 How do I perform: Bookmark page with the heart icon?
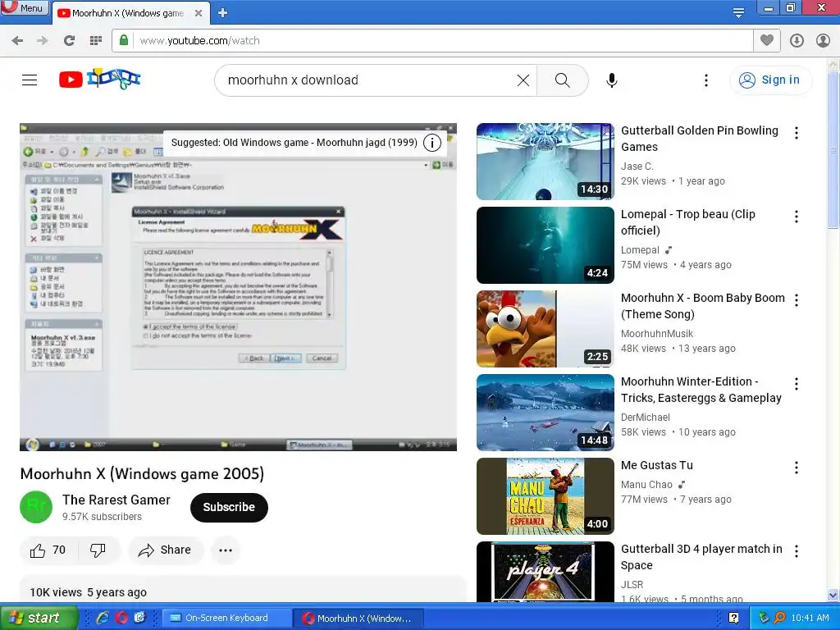click(x=767, y=40)
